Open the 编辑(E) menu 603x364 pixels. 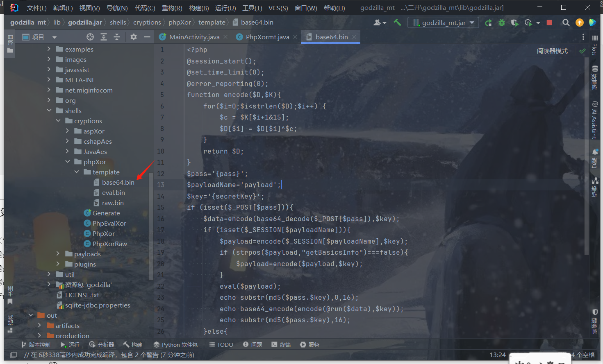point(63,8)
